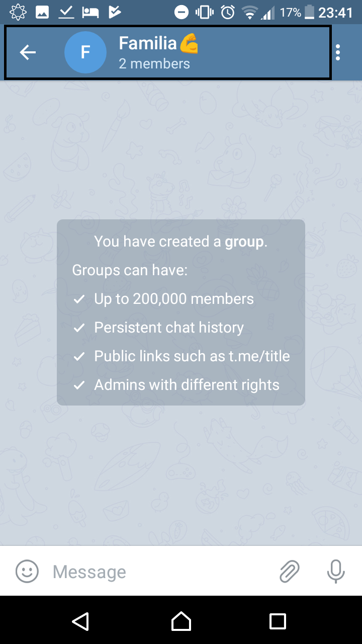362x644 pixels.
Task: Tap the Message input field
Action: point(126,572)
